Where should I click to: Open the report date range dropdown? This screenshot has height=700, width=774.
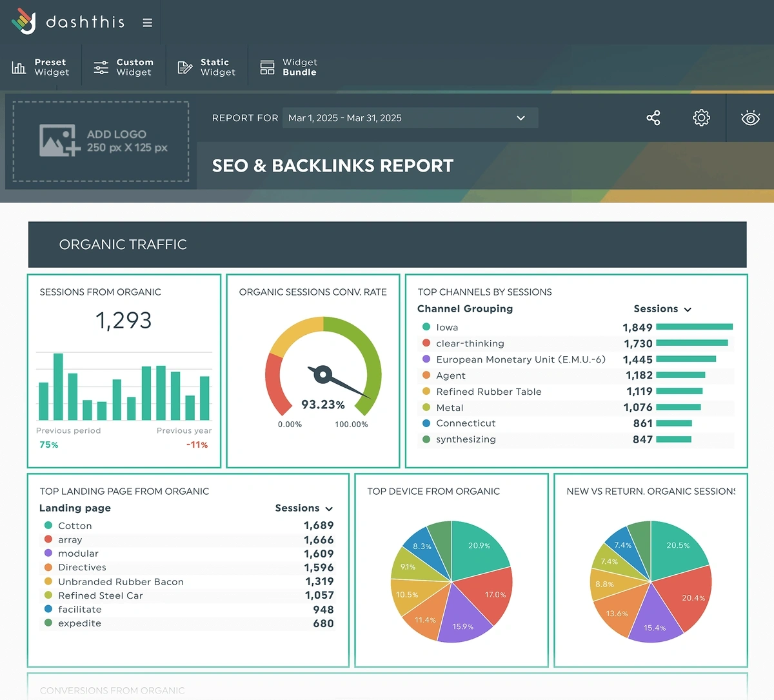pos(410,118)
